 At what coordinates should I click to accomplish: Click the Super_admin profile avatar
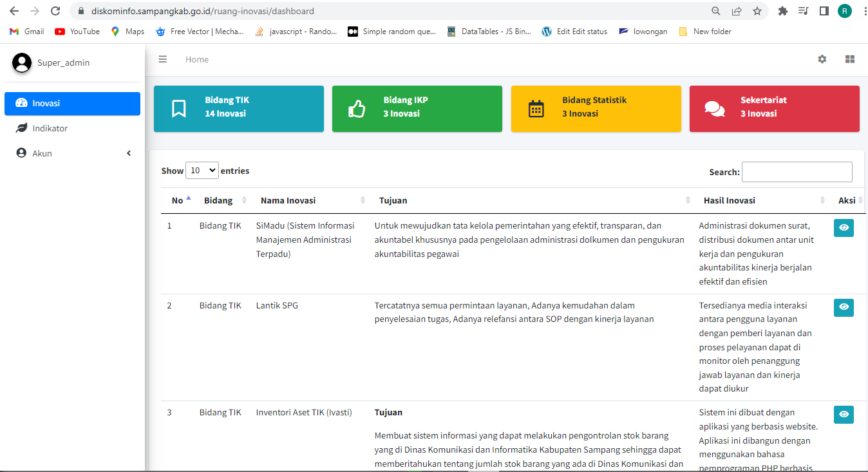pos(22,62)
